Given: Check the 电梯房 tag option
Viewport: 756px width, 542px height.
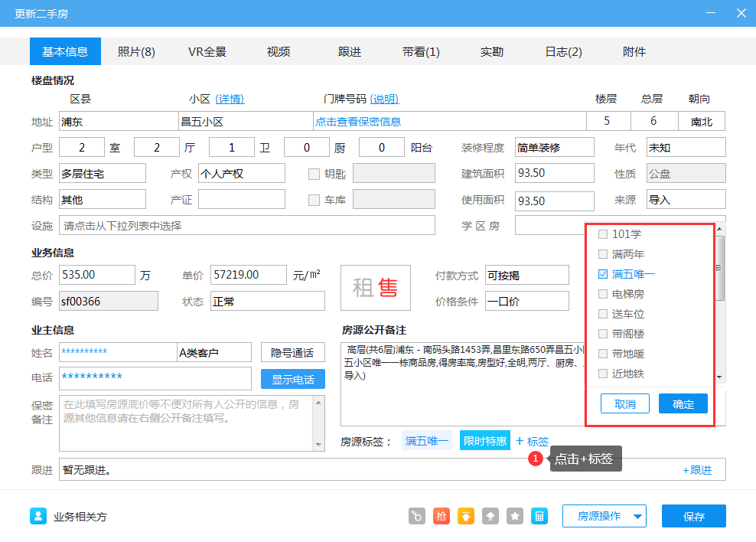Looking at the screenshot, I should point(603,294).
